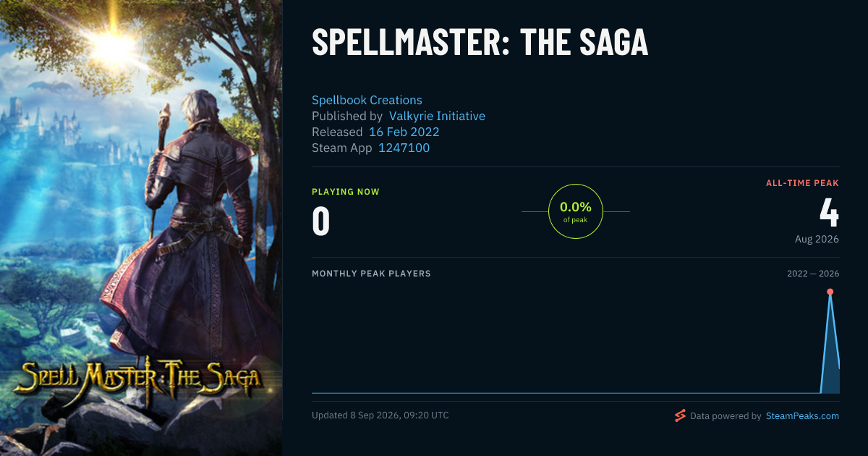Click the Playing Now label
The height and width of the screenshot is (456, 868).
coord(346,192)
